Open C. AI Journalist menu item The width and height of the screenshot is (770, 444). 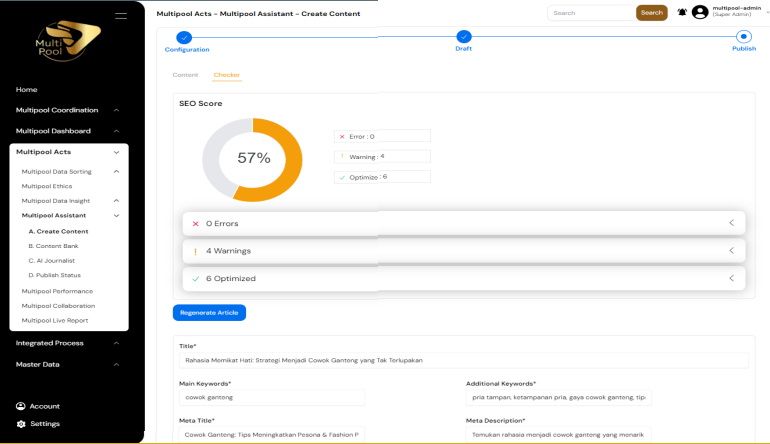pyautogui.click(x=52, y=261)
